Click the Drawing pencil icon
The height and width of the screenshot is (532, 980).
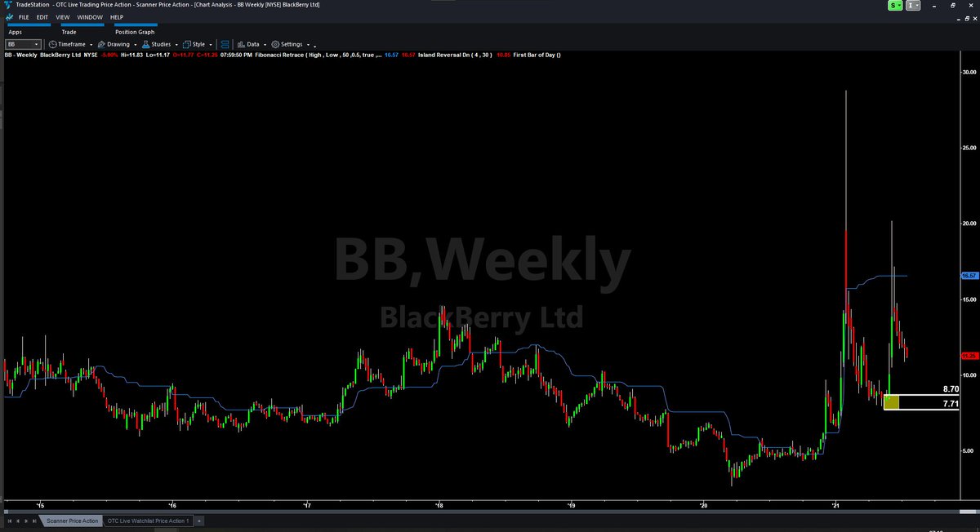pos(100,44)
